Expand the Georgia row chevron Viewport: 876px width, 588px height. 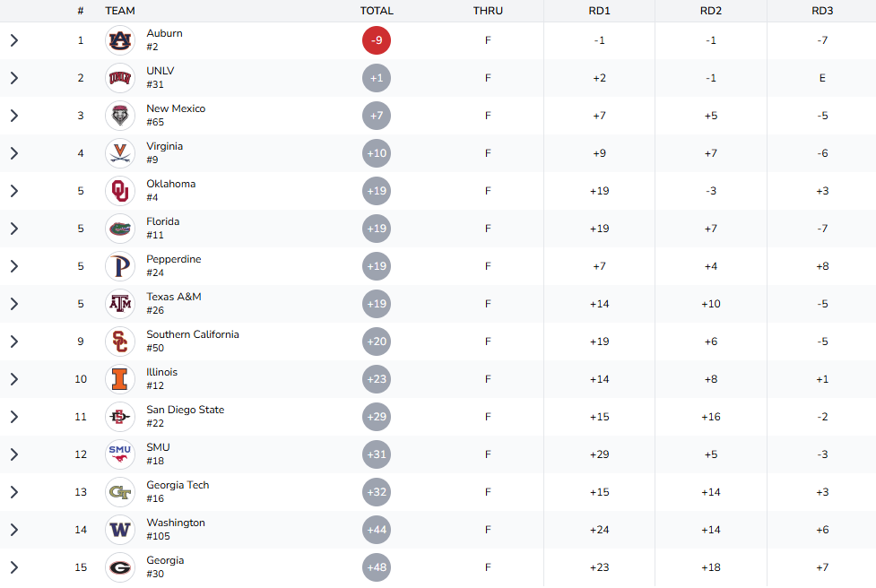[x=14, y=567]
